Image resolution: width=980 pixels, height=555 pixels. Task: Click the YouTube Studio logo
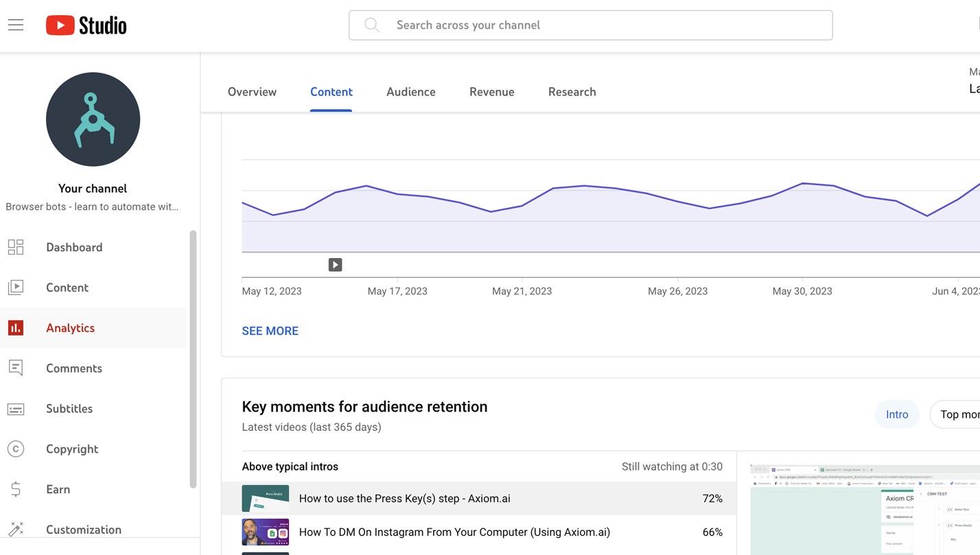click(x=86, y=25)
